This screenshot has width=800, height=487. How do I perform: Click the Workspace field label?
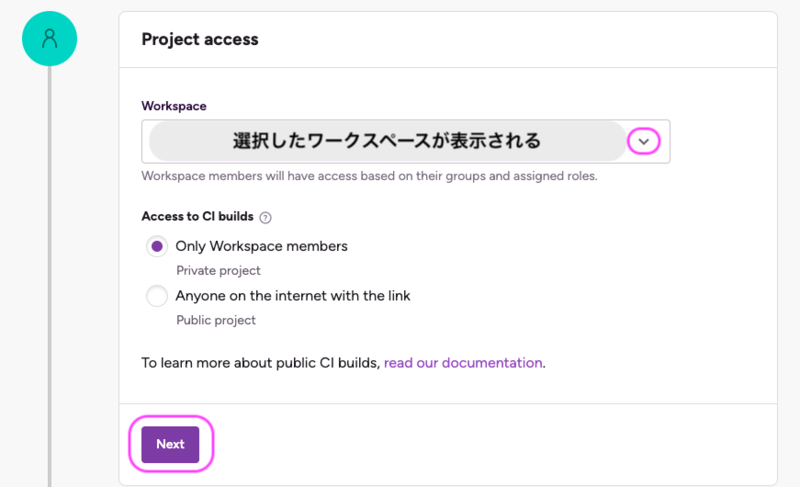pyautogui.click(x=174, y=106)
